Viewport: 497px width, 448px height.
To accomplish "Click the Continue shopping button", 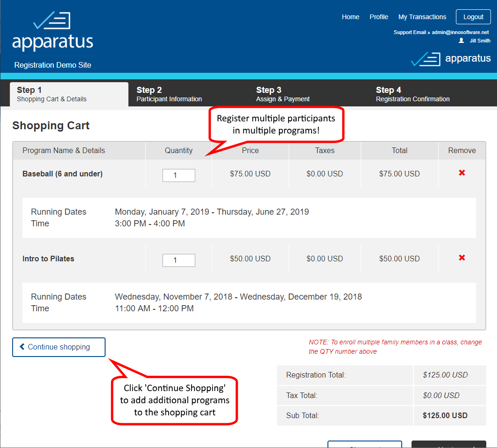I will pos(59,347).
